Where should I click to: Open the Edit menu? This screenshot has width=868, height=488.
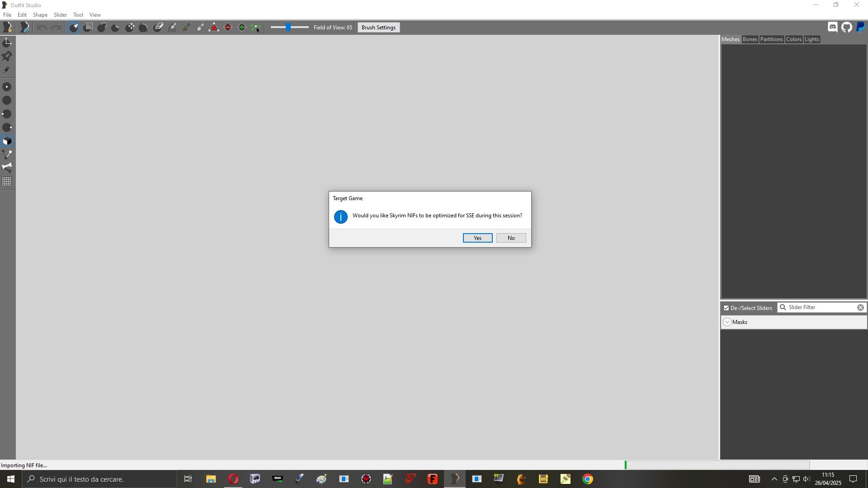point(22,15)
